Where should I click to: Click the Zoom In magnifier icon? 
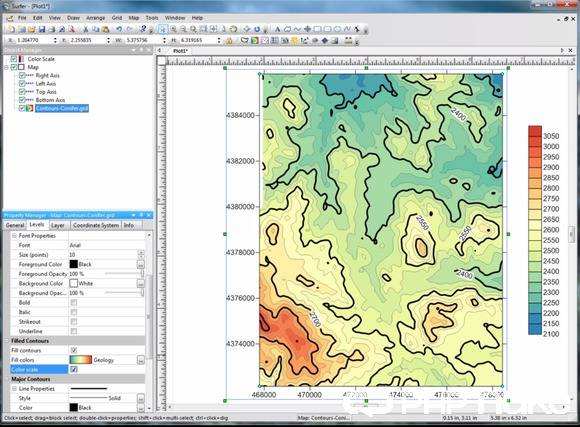(x=173, y=29)
